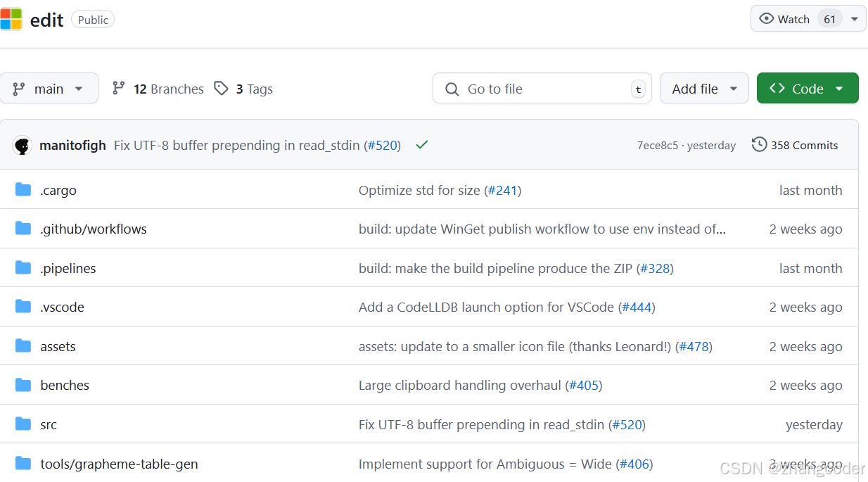The width and height of the screenshot is (868, 482).
Task: Click the tag icon beside Tags
Action: (222, 89)
